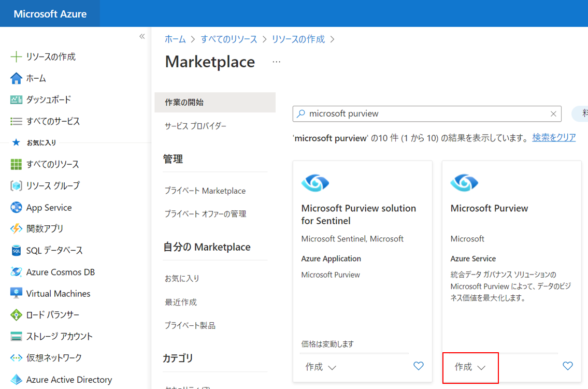Click the plus icon for リソースの作成

tap(16, 56)
